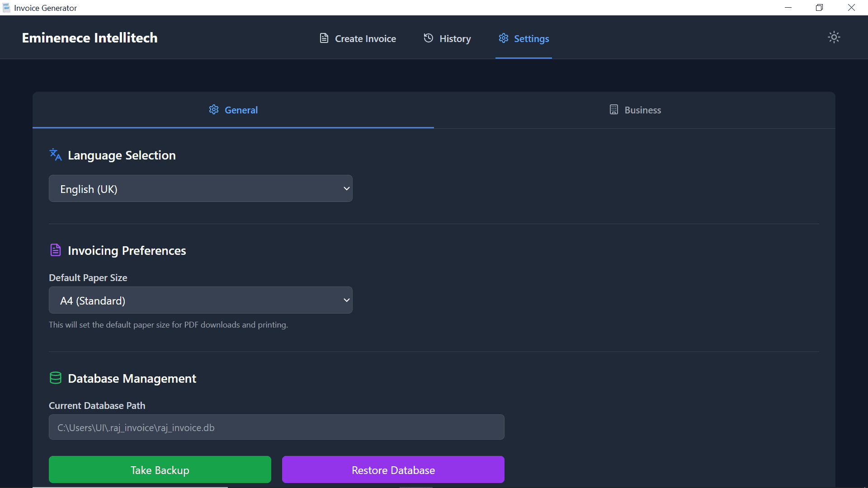Click the Settings gear icon

504,38
